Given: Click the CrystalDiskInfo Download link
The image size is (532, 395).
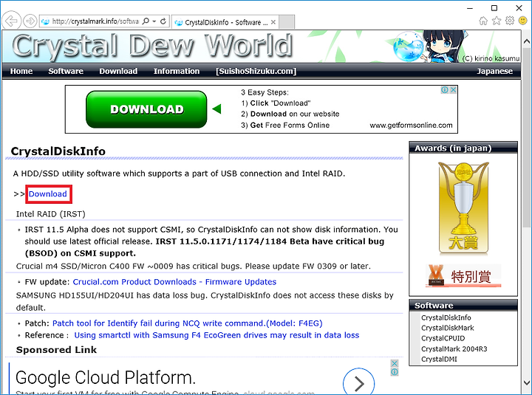Looking at the screenshot, I should [x=48, y=194].
